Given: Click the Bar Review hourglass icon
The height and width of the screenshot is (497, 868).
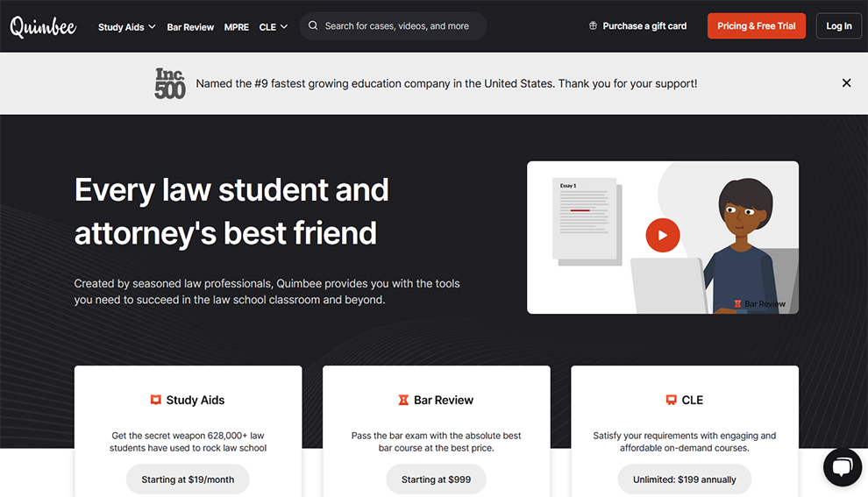Looking at the screenshot, I should pos(403,400).
